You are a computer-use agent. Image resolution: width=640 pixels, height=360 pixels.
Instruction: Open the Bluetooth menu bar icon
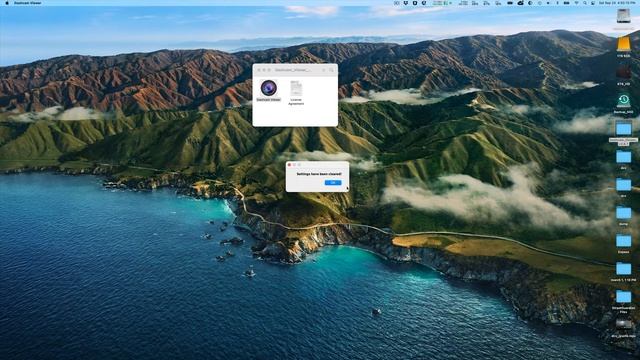pyautogui.click(x=558, y=3)
